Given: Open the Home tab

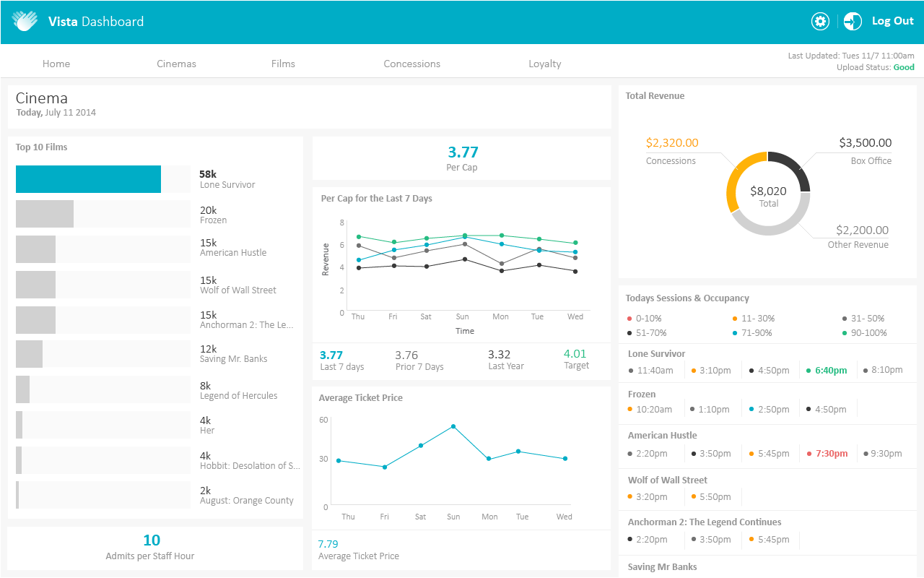Looking at the screenshot, I should (56, 64).
